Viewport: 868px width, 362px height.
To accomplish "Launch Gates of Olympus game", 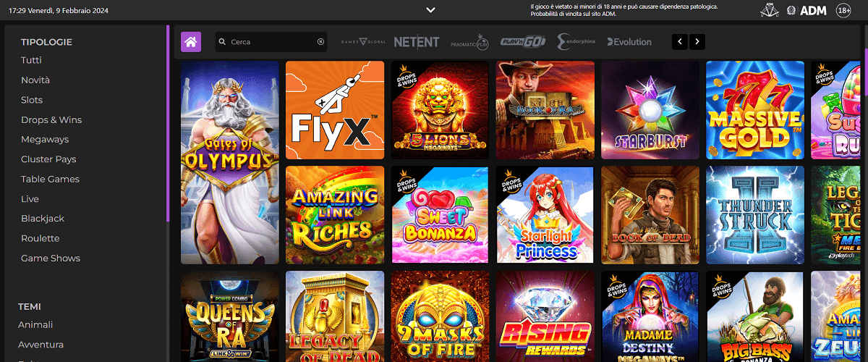I will [230, 162].
